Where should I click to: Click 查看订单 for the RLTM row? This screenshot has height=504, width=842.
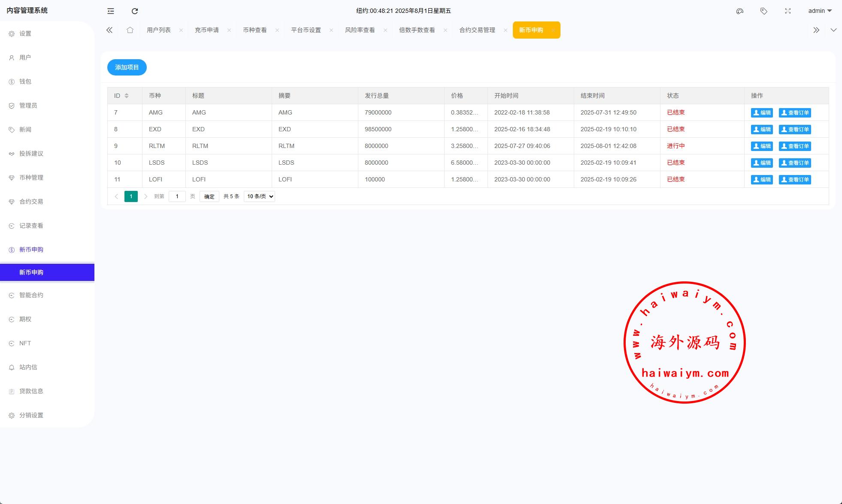pos(794,146)
